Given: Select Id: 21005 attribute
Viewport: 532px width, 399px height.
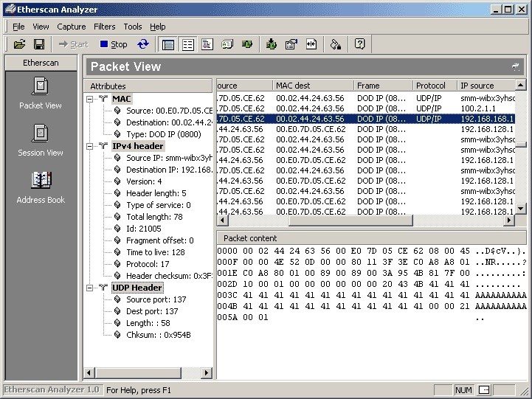Looking at the screenshot, I should coord(144,229).
